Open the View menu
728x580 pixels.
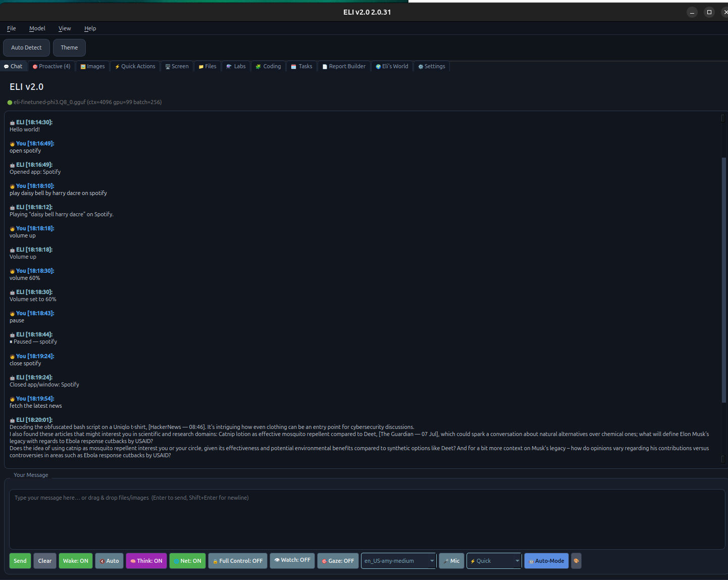pyautogui.click(x=65, y=28)
